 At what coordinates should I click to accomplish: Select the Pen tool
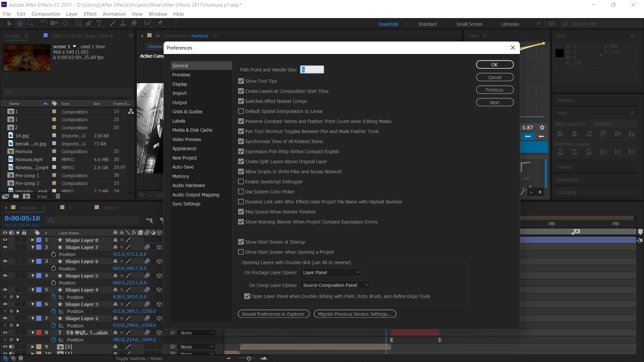click(x=89, y=23)
